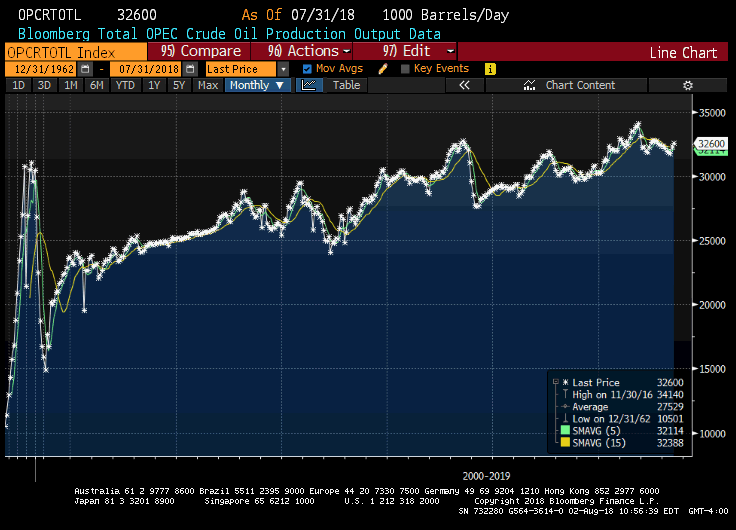Click the double left arrow collapse icon
Viewport: 736px width, 530px height.
[x=464, y=85]
